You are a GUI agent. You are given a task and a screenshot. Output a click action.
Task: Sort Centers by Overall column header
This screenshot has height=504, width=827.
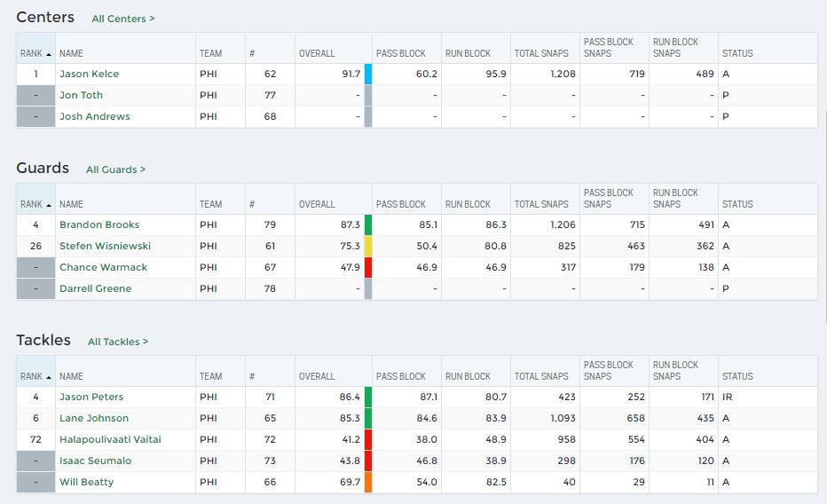pos(317,53)
